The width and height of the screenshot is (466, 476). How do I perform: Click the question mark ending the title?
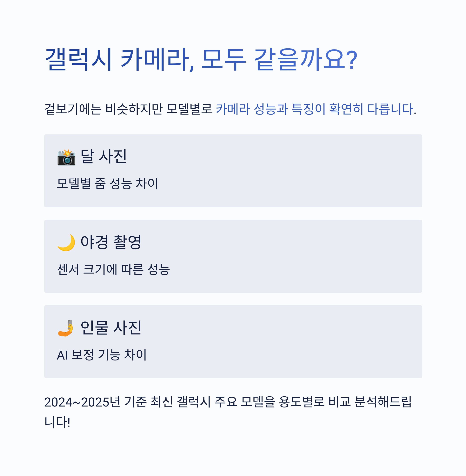coord(353,60)
